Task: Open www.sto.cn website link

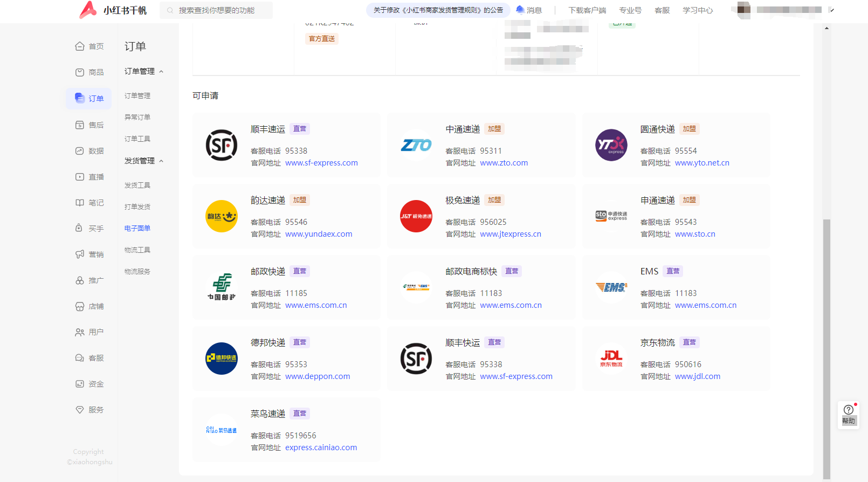Action: 695,234
